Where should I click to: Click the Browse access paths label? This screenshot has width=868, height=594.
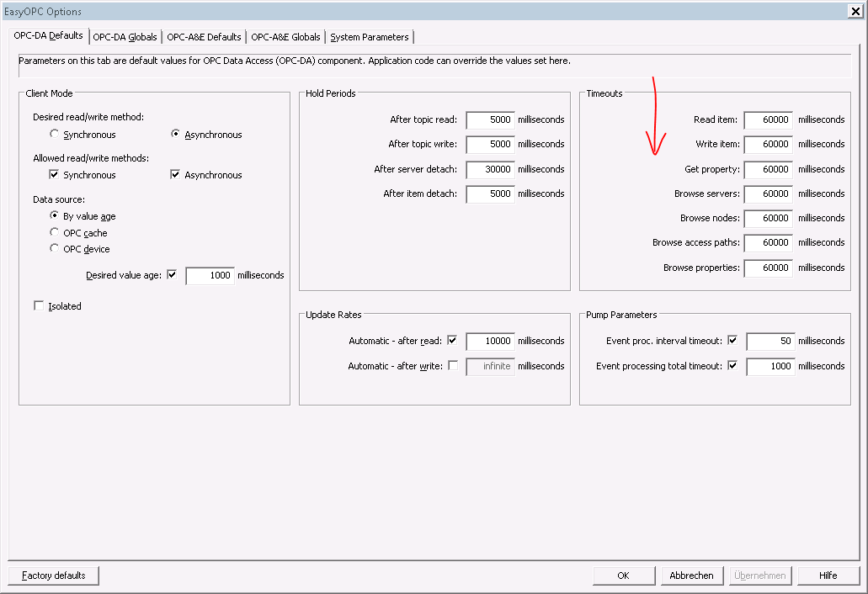pyautogui.click(x=696, y=242)
